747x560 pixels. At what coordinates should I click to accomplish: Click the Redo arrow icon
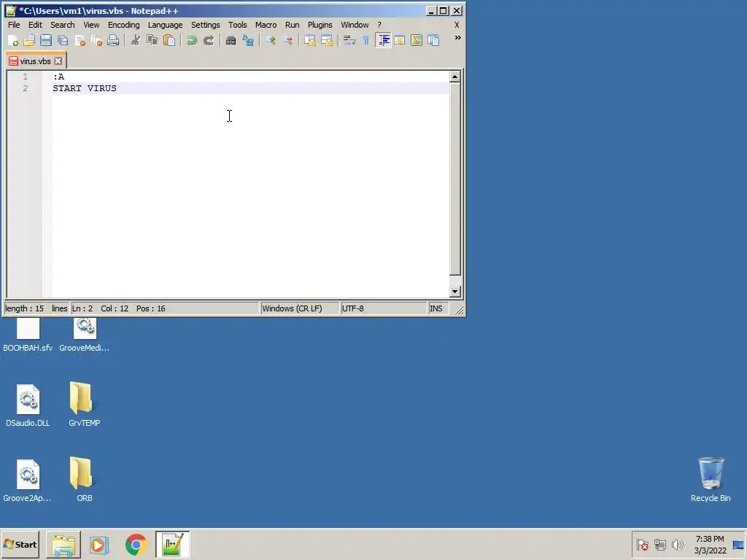[x=208, y=41]
